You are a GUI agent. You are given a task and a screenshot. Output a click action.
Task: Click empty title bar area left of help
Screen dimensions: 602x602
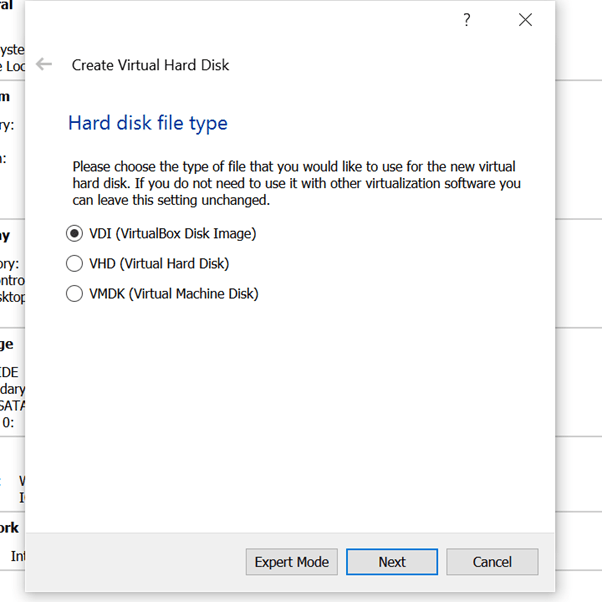[x=250, y=20]
